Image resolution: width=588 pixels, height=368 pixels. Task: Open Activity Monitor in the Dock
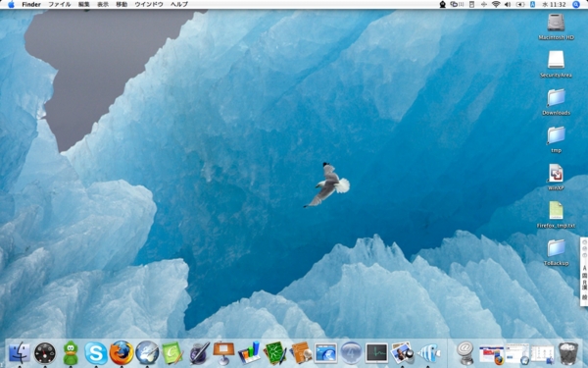[x=377, y=353]
